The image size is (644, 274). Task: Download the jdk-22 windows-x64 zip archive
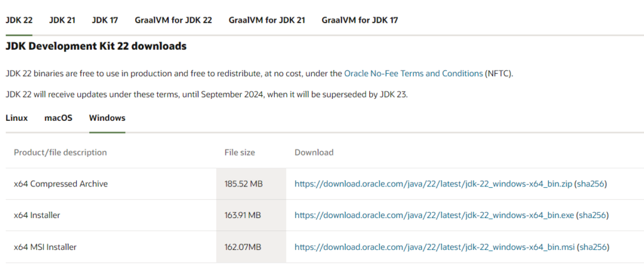pyautogui.click(x=433, y=184)
